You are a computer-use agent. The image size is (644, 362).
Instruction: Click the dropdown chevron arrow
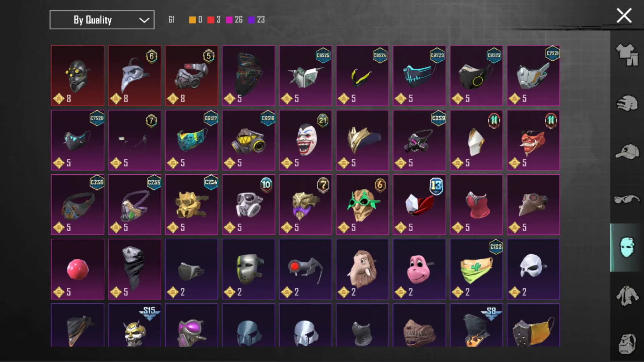coord(144,20)
